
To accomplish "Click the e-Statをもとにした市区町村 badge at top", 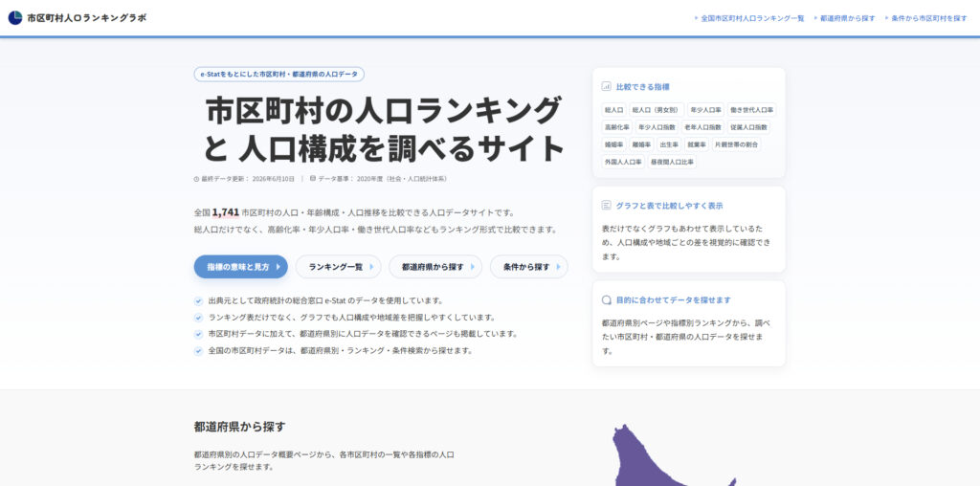I will click(278, 75).
